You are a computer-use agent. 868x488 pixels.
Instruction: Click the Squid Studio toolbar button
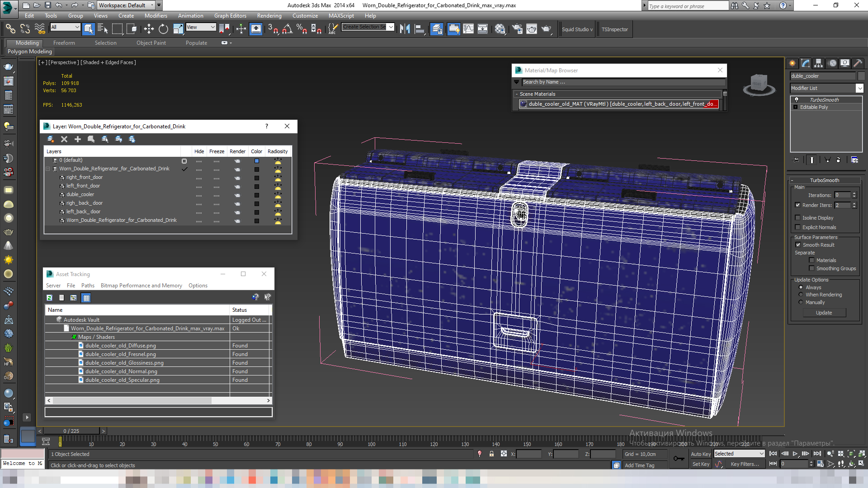[577, 29]
